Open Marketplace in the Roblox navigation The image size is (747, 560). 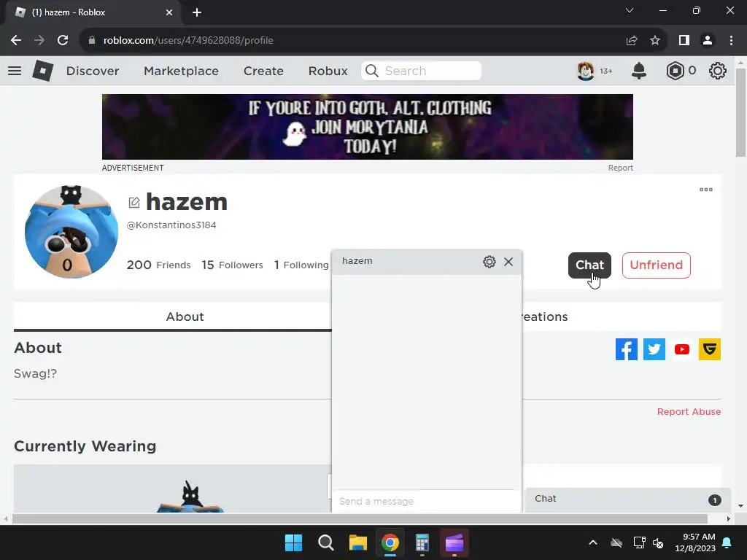tap(181, 71)
